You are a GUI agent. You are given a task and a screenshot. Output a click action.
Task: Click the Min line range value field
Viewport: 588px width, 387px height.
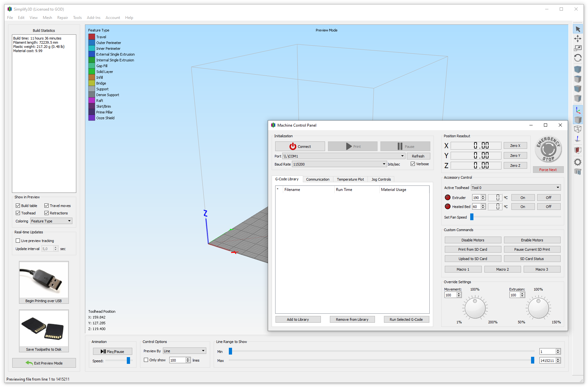(x=548, y=351)
